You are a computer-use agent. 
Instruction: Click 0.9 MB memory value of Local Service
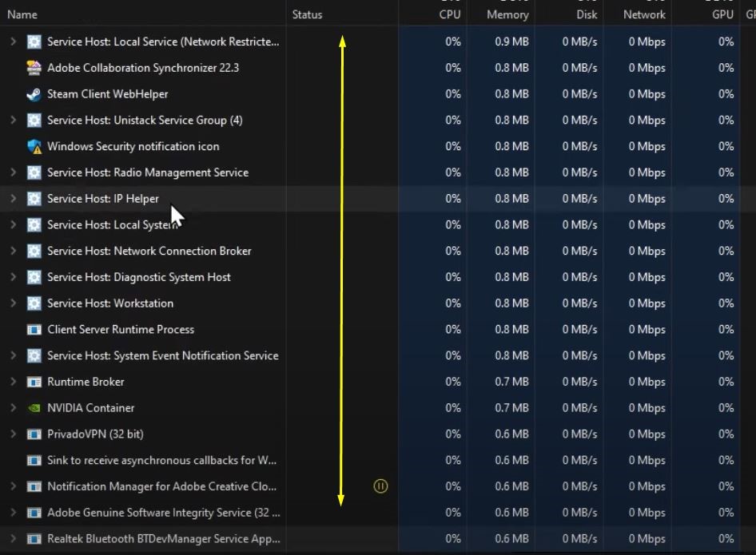511,42
